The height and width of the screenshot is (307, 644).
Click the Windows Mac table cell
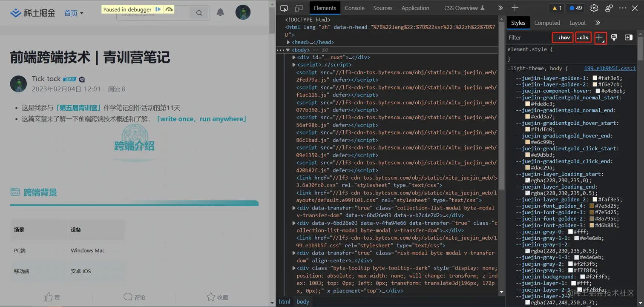pos(88,250)
